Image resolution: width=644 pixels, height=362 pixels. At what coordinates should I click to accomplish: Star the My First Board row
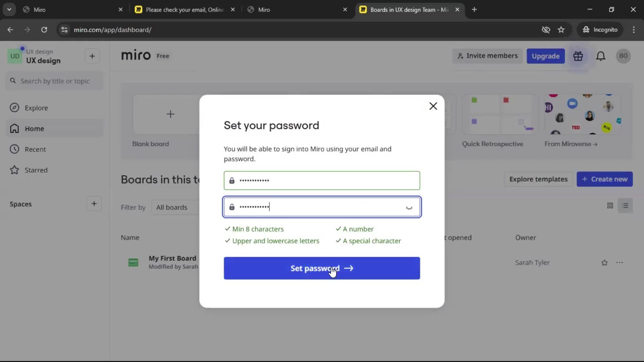604,263
